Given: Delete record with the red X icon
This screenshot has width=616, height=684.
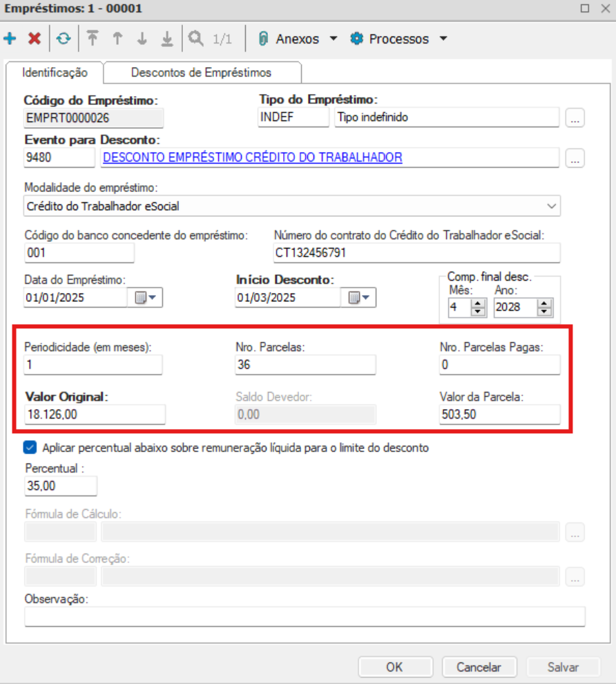Looking at the screenshot, I should 35,39.
